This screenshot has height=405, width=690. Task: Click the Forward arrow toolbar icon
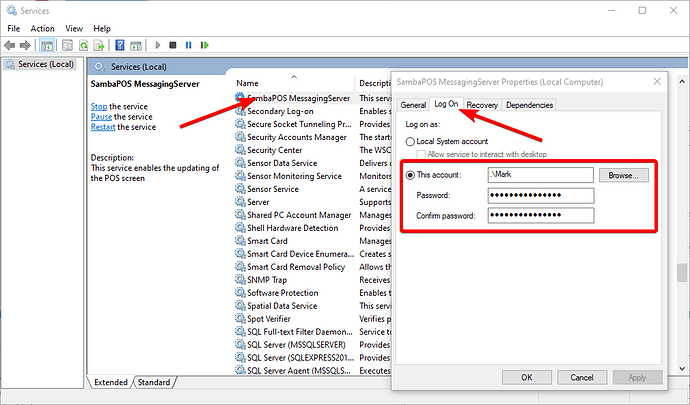[x=25, y=45]
